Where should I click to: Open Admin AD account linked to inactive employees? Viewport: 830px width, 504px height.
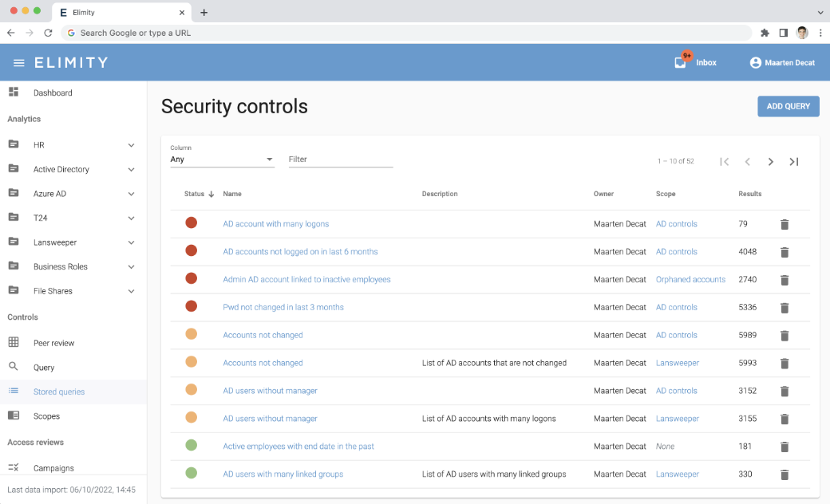point(306,279)
